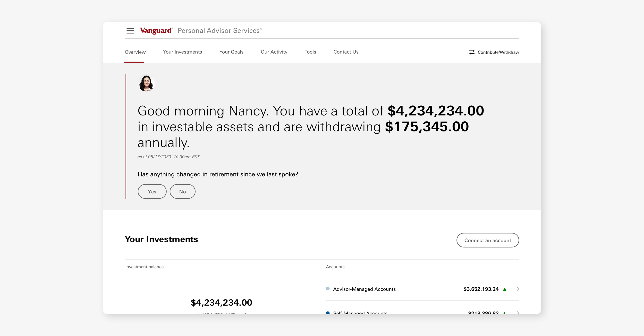Image resolution: width=644 pixels, height=336 pixels.
Task: Expand Advisor-Managed Accounts chevron arrow
Action: point(518,289)
